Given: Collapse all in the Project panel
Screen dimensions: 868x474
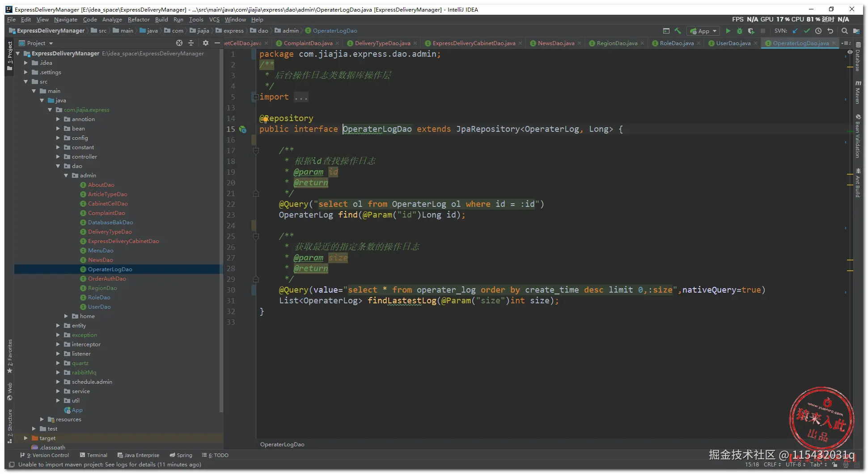Looking at the screenshot, I should coord(191,43).
